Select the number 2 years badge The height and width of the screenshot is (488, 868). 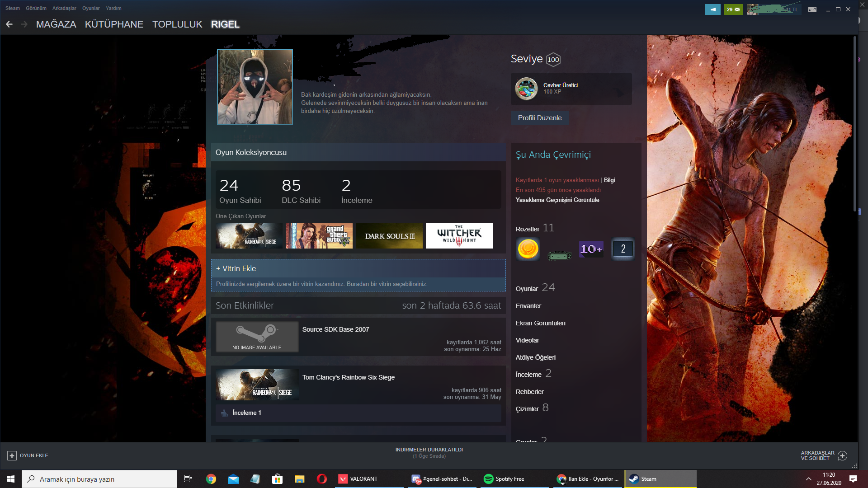pos(623,249)
